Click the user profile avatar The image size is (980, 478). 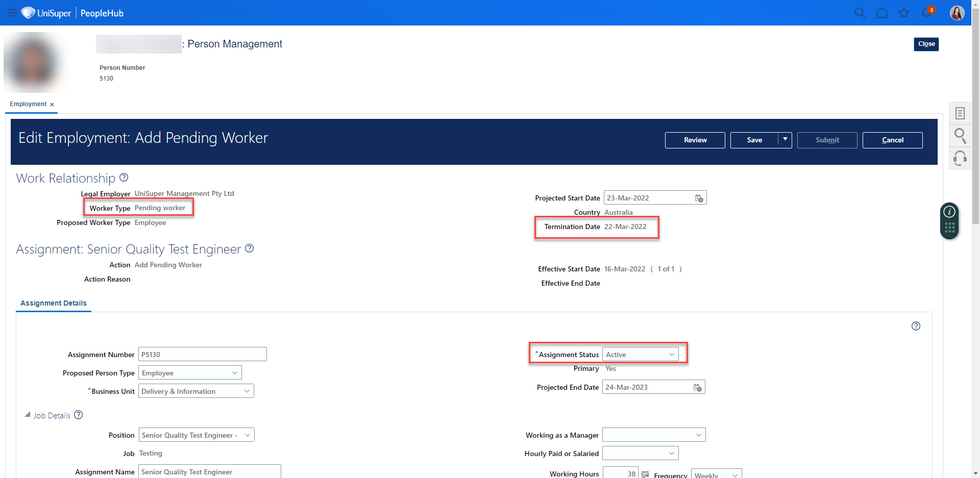[957, 13]
